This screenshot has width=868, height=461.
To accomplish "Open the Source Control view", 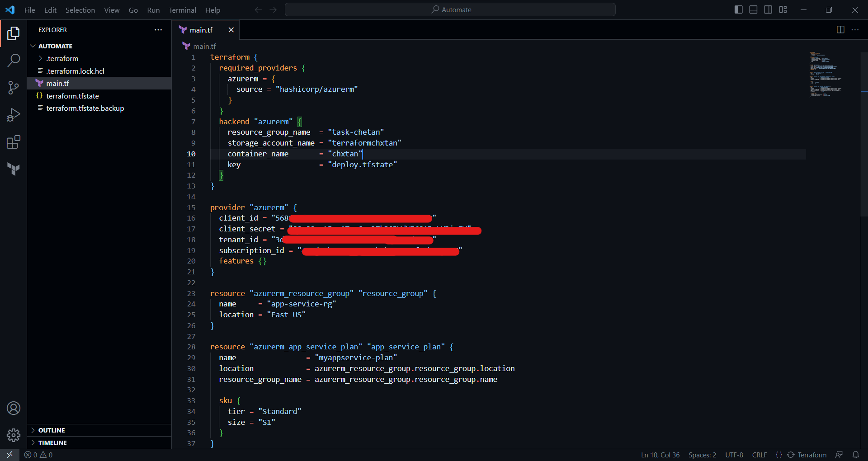I will tap(14, 87).
